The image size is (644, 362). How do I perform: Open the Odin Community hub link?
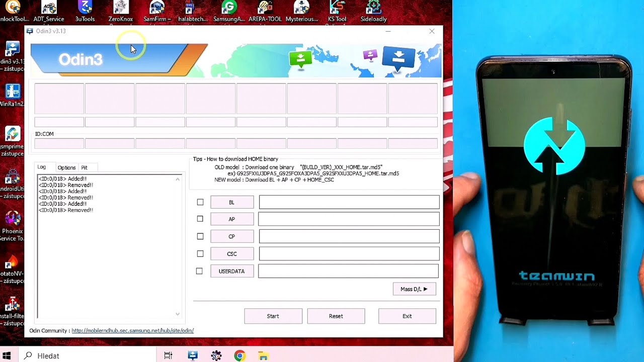(132, 331)
